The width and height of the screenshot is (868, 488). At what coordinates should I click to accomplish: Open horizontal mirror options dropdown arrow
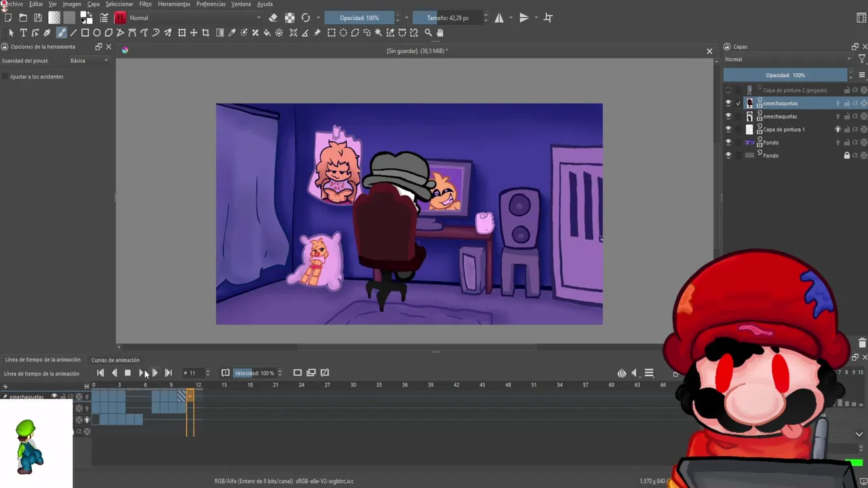pos(510,18)
